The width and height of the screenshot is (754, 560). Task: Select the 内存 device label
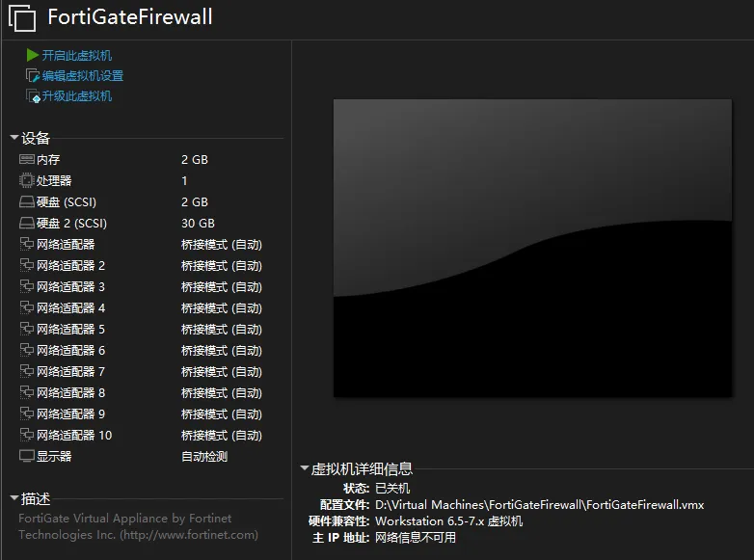[48, 160]
